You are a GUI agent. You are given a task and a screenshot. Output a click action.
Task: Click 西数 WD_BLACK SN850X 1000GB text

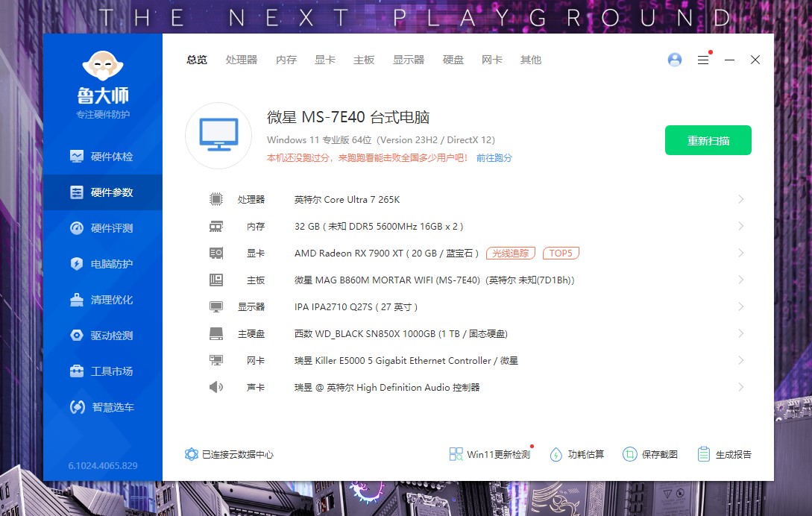401,333
